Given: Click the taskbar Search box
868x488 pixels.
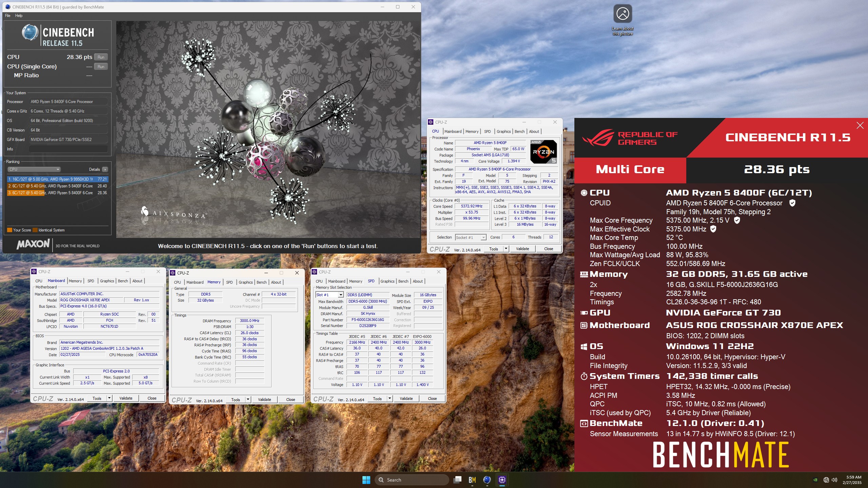Looking at the screenshot, I should pos(412,480).
